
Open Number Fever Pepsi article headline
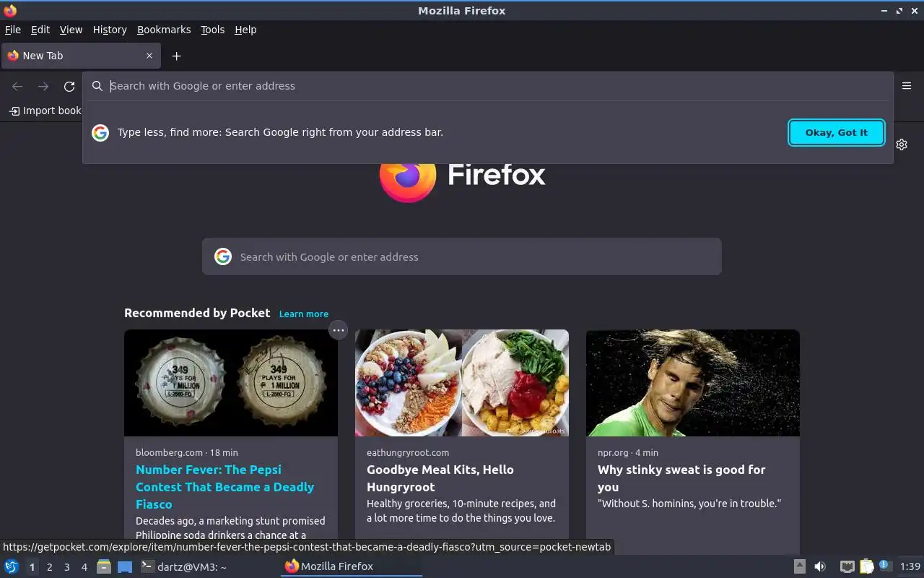(225, 487)
